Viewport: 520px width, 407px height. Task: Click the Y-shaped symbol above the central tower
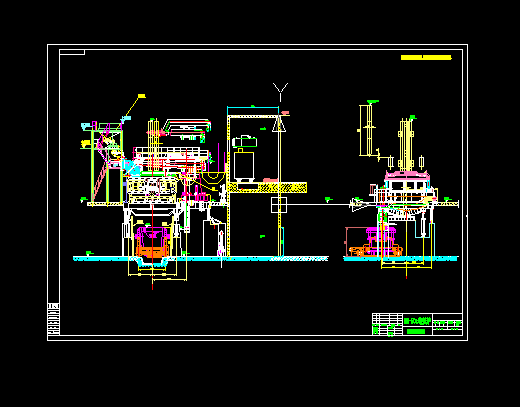pos(280,92)
